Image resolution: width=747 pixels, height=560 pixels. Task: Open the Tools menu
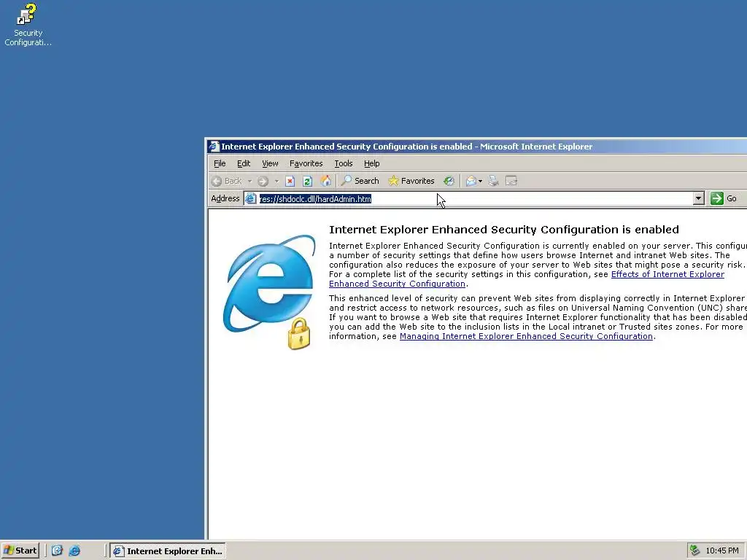click(343, 163)
